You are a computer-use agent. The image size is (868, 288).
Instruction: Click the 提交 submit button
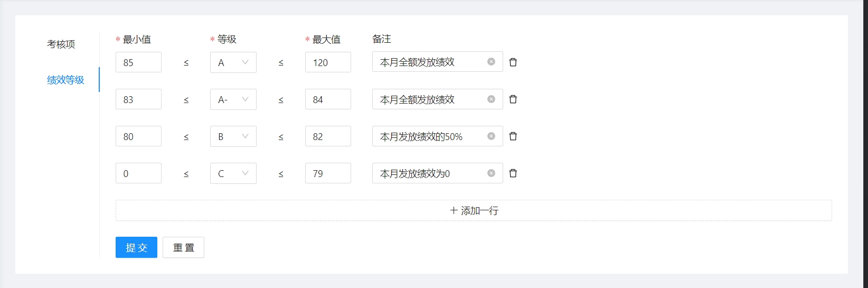pos(136,247)
